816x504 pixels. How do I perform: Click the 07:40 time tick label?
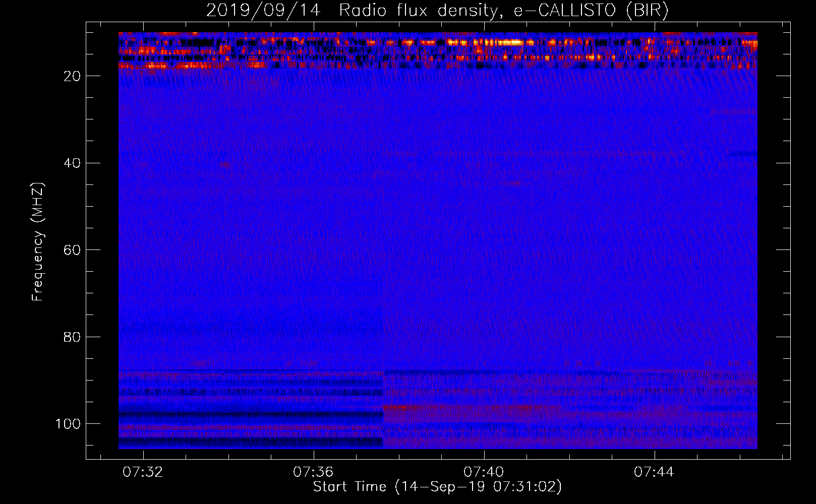click(484, 472)
